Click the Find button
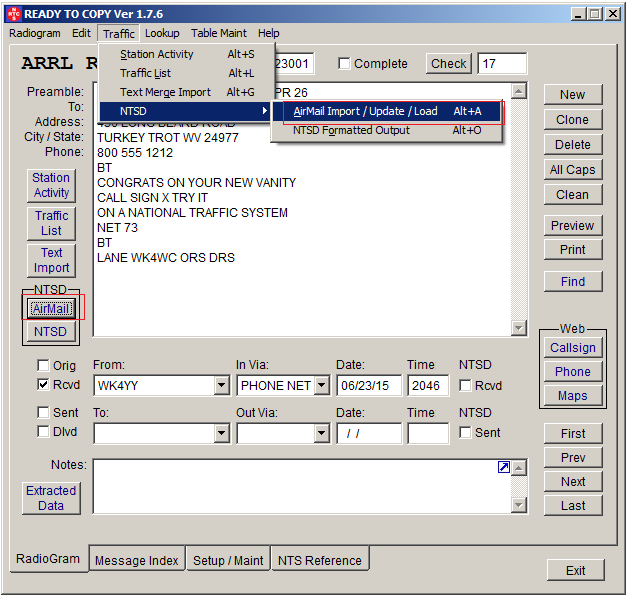The width and height of the screenshot is (627, 597). 573,282
